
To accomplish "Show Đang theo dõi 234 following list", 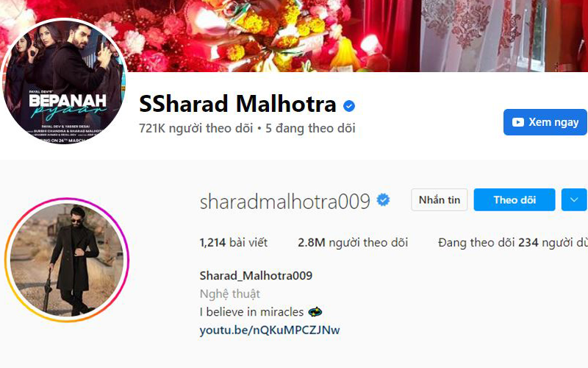I will click(x=512, y=243).
